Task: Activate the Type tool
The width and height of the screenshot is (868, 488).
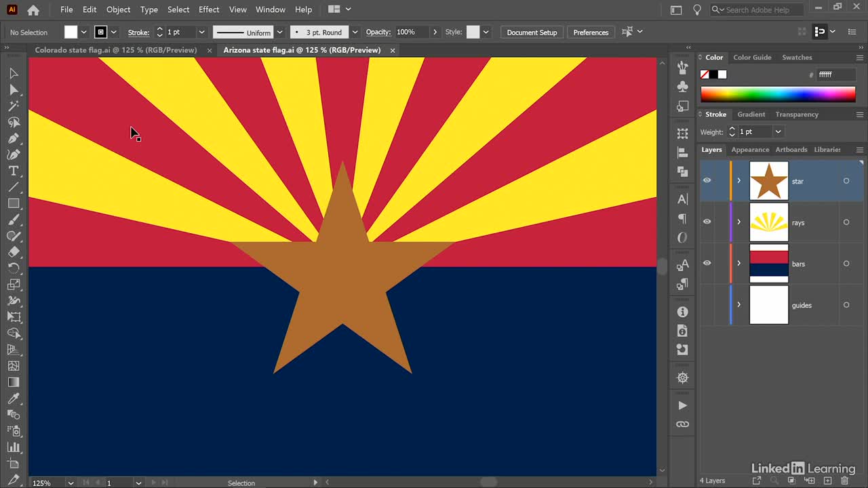Action: [14, 171]
